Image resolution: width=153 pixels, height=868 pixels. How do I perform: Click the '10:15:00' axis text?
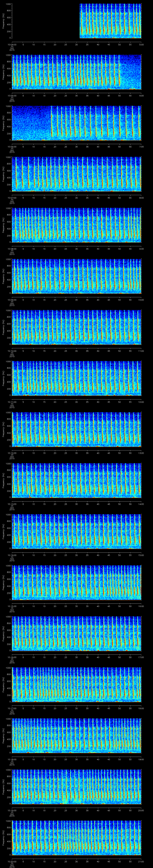(x=12, y=606)
